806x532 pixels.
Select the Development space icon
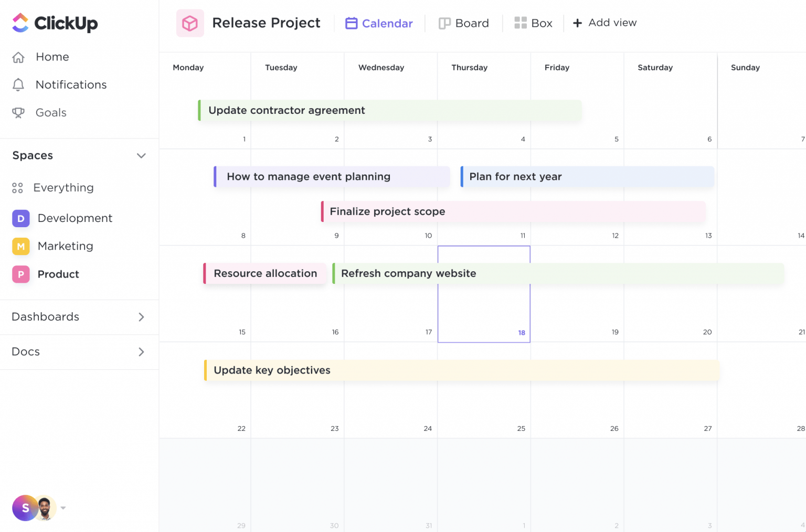click(x=20, y=218)
